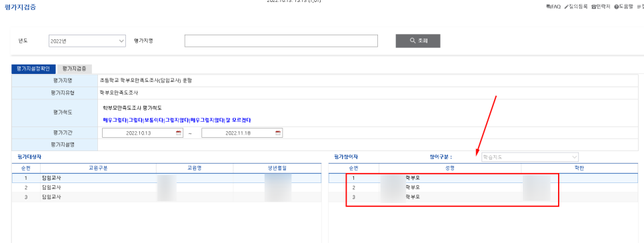Sort by 학반 column header
644x243 pixels.
(x=579, y=168)
